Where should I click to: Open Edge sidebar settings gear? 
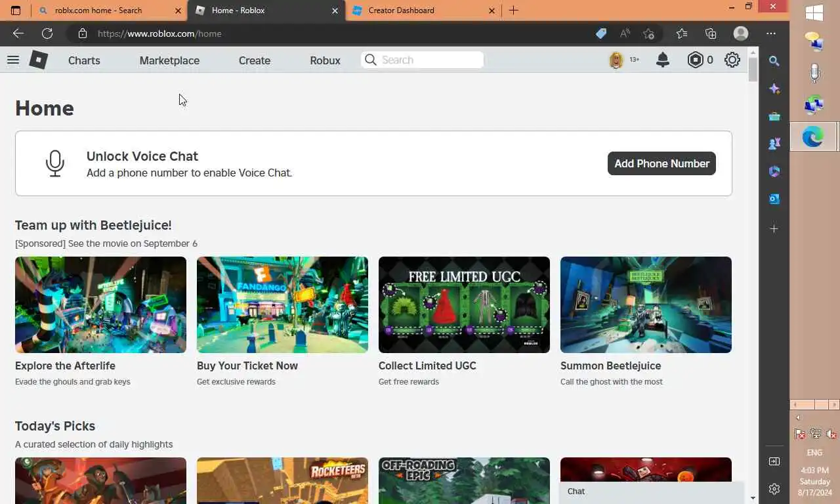774,489
